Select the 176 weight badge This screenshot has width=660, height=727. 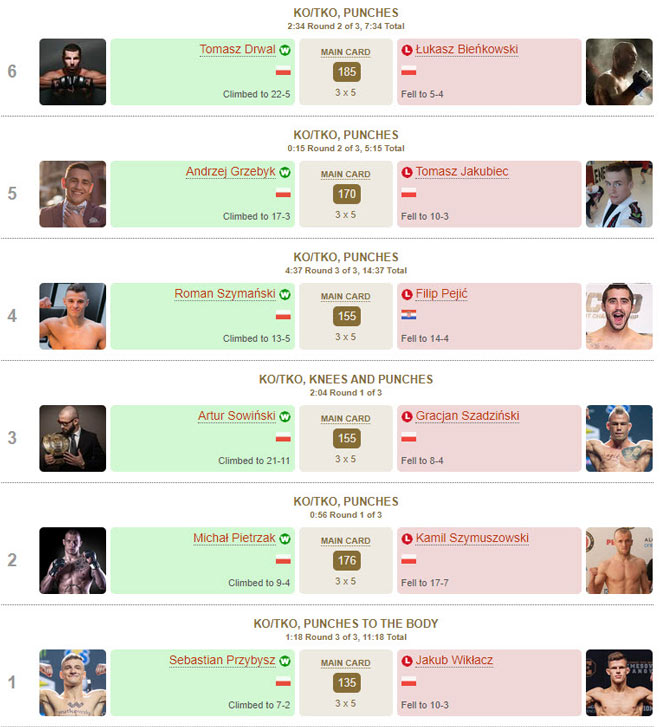coord(346,561)
